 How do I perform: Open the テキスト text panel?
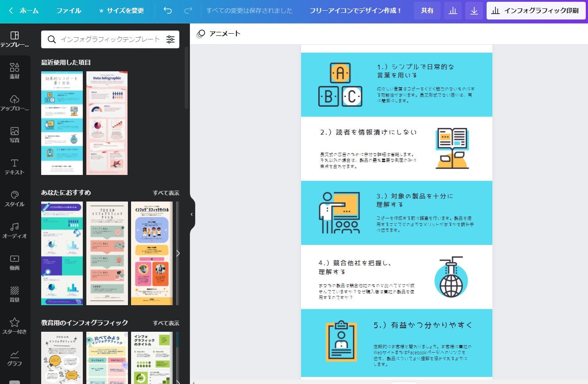click(x=15, y=167)
